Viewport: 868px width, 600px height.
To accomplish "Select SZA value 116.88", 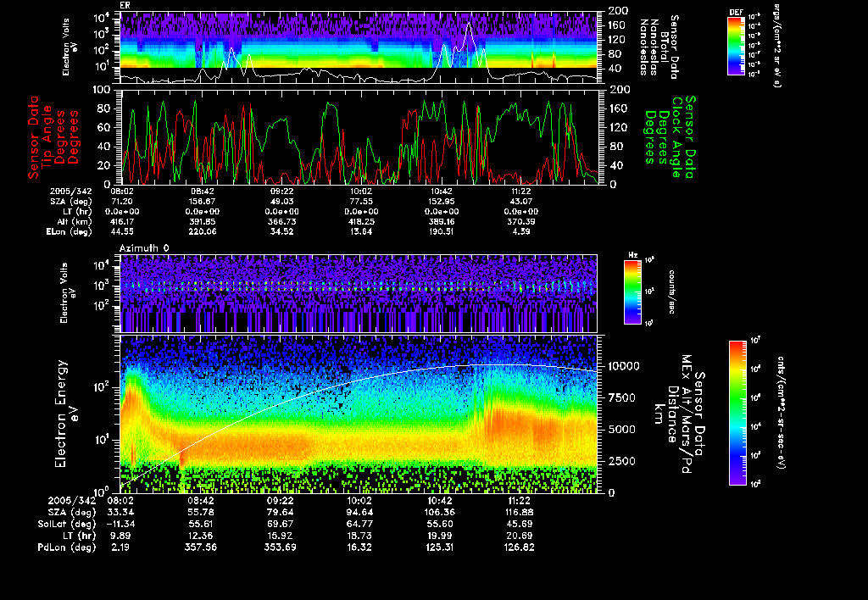I will (520, 513).
